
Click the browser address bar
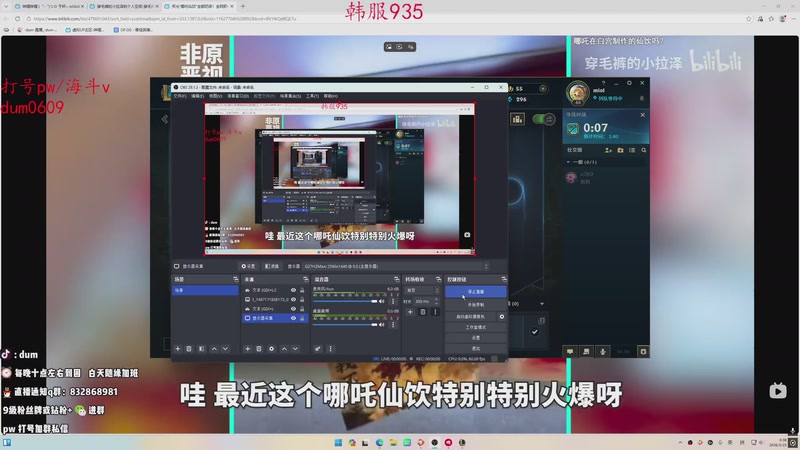pos(200,18)
